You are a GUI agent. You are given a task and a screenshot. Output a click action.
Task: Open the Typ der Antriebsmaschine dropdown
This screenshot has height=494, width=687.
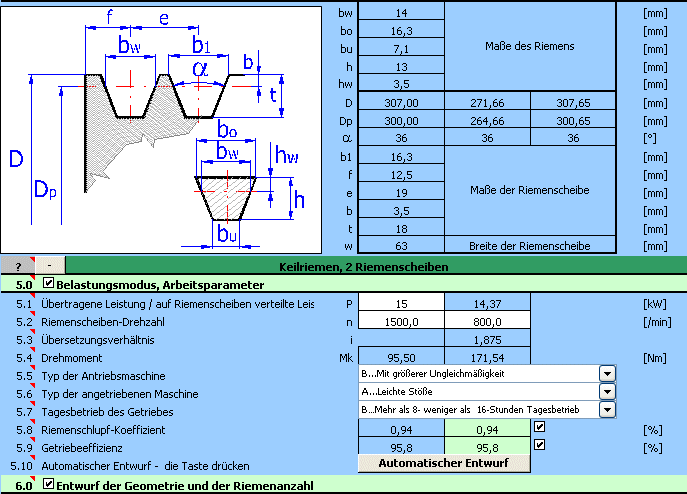pos(606,374)
